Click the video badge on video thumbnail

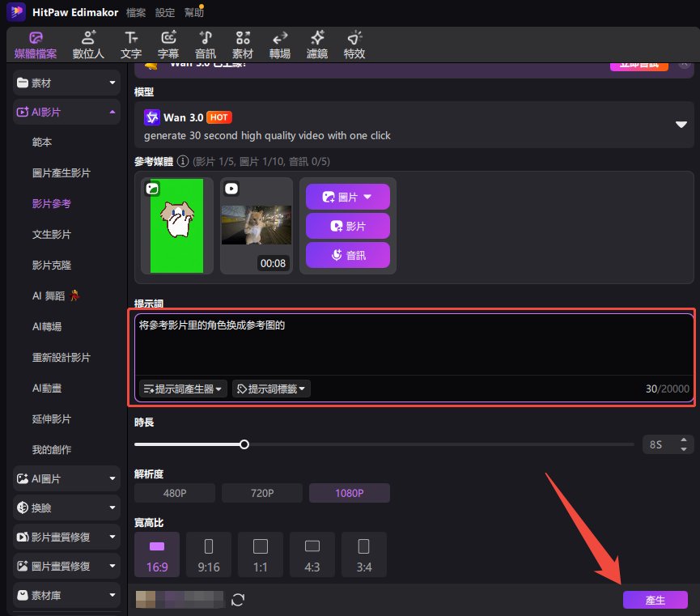pos(231,189)
